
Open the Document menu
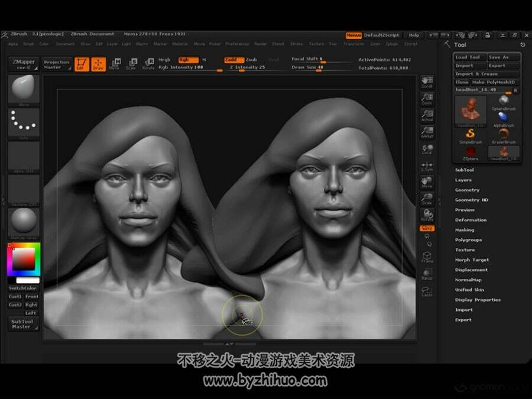(65, 44)
